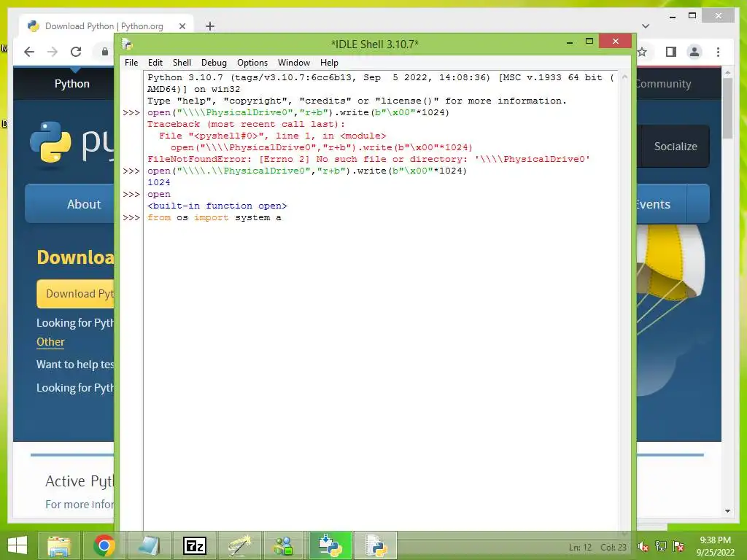This screenshot has height=560, width=747.
Task: Bookmark this page with the star icon
Action: tap(643, 52)
